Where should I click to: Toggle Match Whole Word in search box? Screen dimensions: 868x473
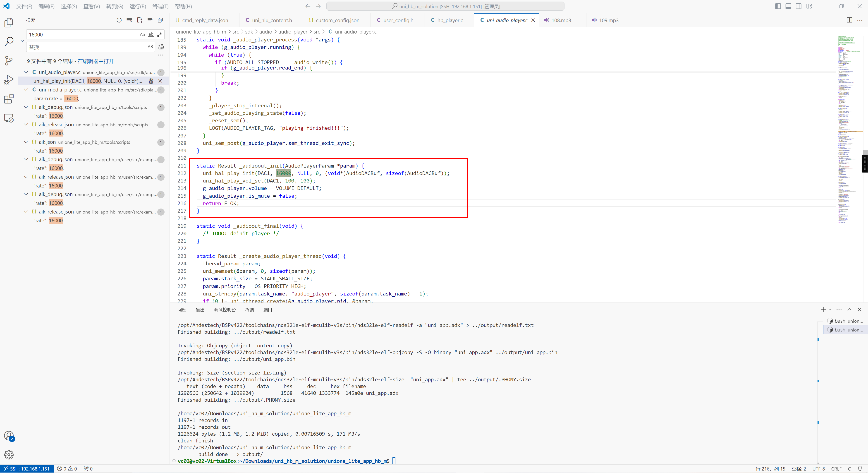pyautogui.click(x=151, y=34)
